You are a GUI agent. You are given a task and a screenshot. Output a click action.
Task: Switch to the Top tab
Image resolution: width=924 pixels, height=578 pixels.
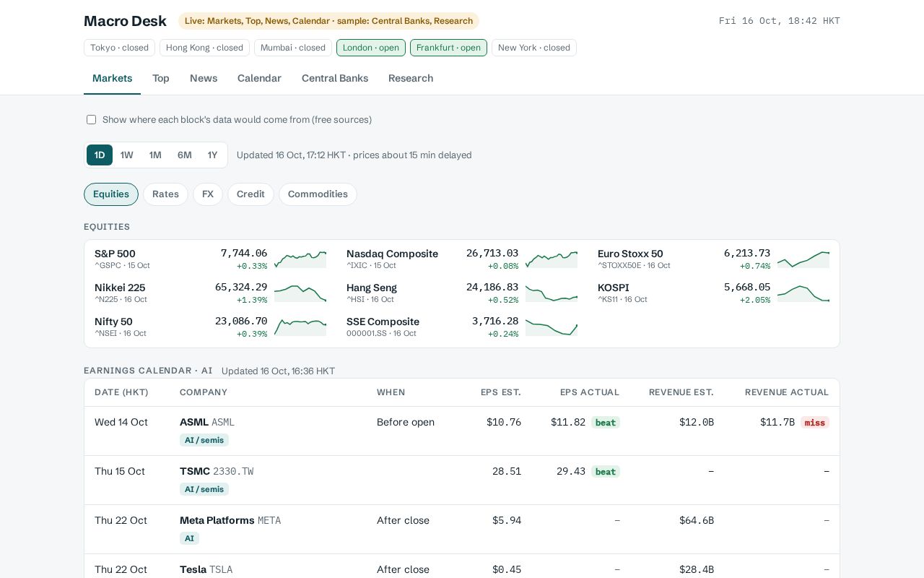(161, 78)
